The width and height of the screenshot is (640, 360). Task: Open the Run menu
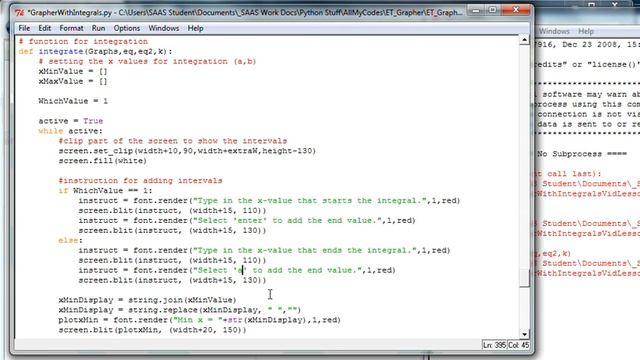pyautogui.click(x=98, y=28)
